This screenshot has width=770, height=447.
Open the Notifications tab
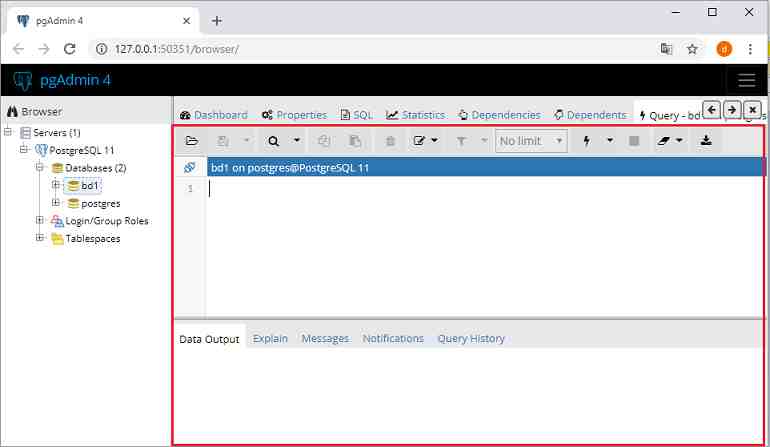393,338
